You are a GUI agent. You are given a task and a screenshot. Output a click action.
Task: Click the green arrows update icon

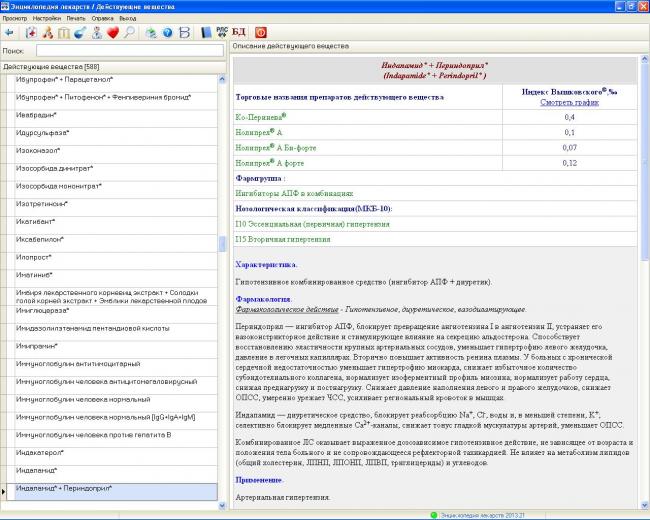pos(151,32)
